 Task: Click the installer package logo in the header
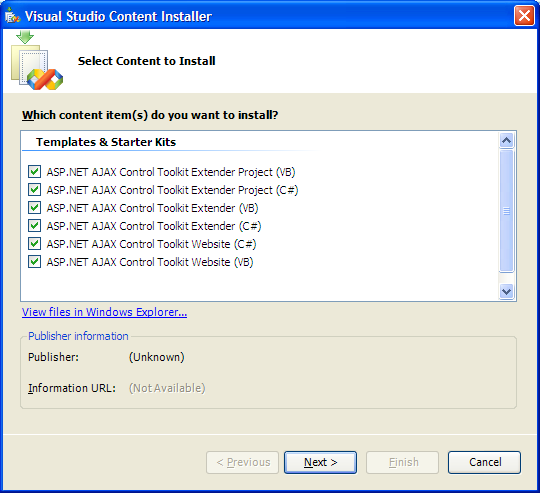click(37, 61)
